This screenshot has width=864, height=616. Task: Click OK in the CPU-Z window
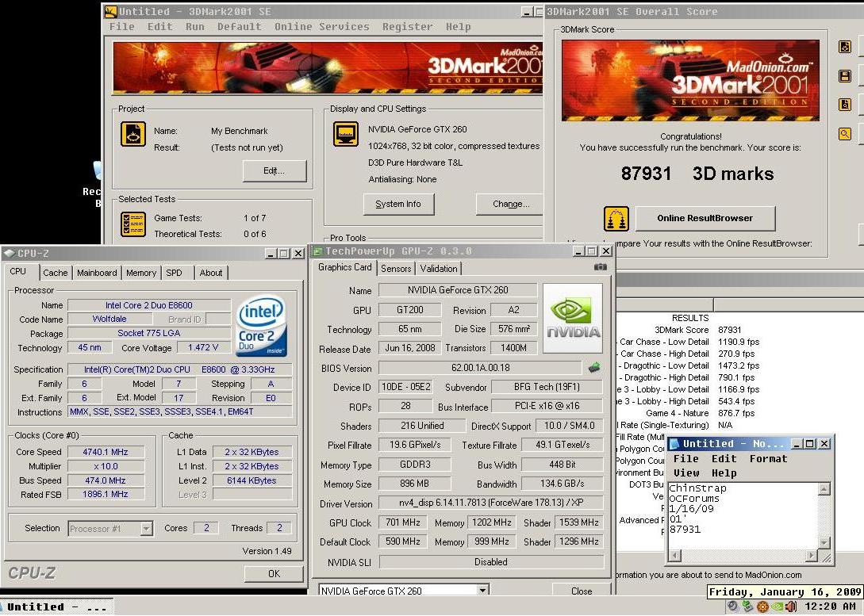tap(274, 574)
